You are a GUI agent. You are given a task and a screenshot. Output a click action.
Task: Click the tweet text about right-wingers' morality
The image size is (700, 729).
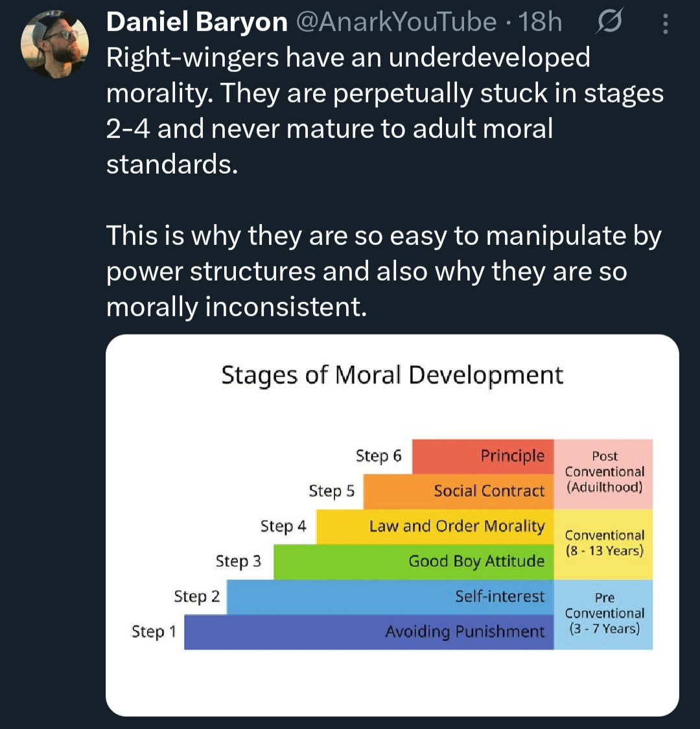384,111
